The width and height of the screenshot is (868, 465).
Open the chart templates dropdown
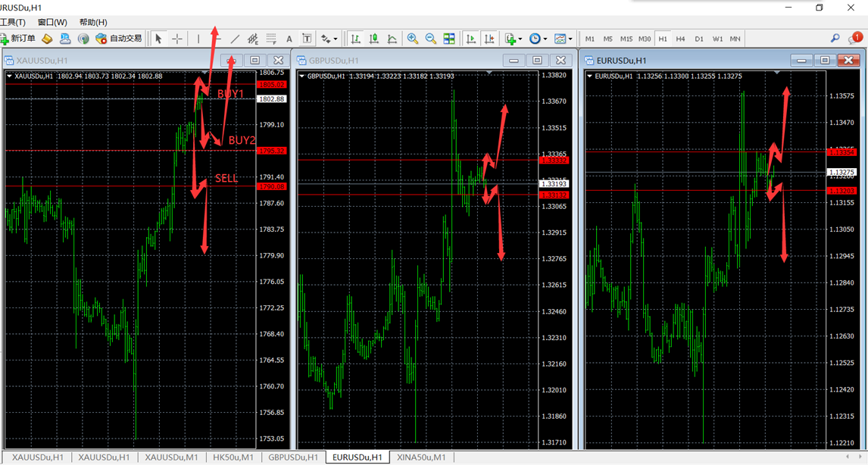point(563,39)
